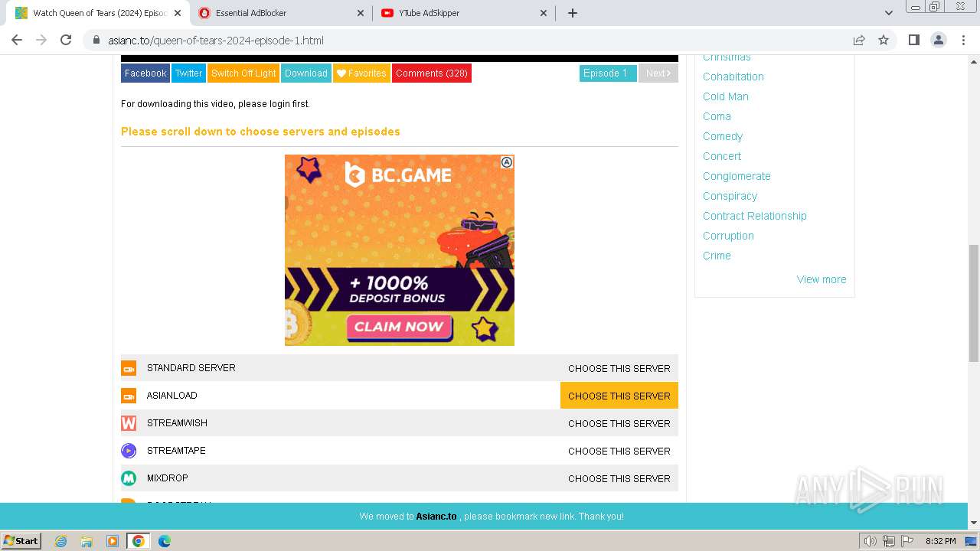980x551 pixels.
Task: Choose the STREAMWISH server
Action: coord(619,423)
